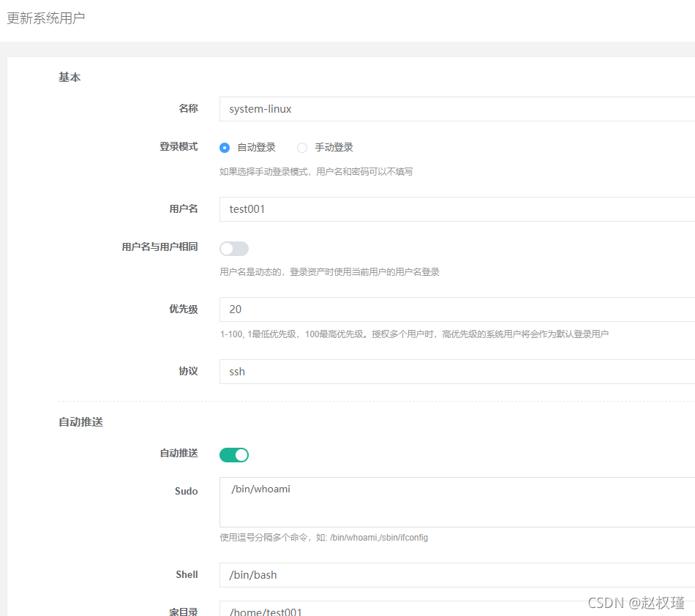Click the 协议 label
Screen dimensions: 695x616
pos(188,371)
